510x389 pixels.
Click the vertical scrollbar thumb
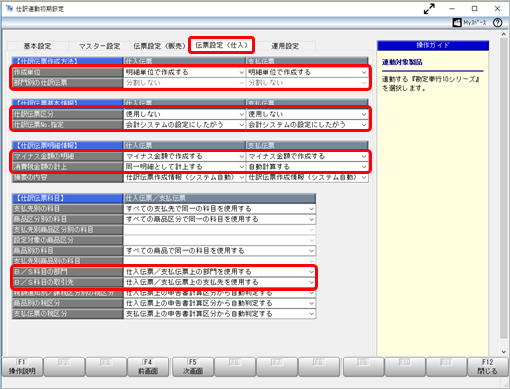coord(504,188)
